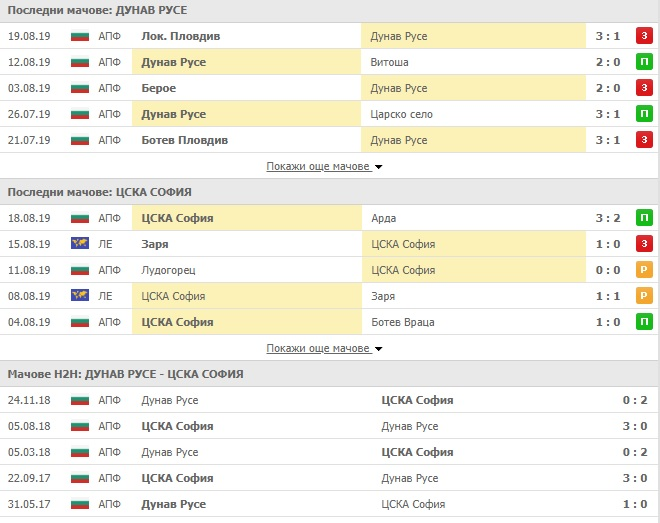Click Дунав Русе home team on 31.05.17

tap(173, 504)
